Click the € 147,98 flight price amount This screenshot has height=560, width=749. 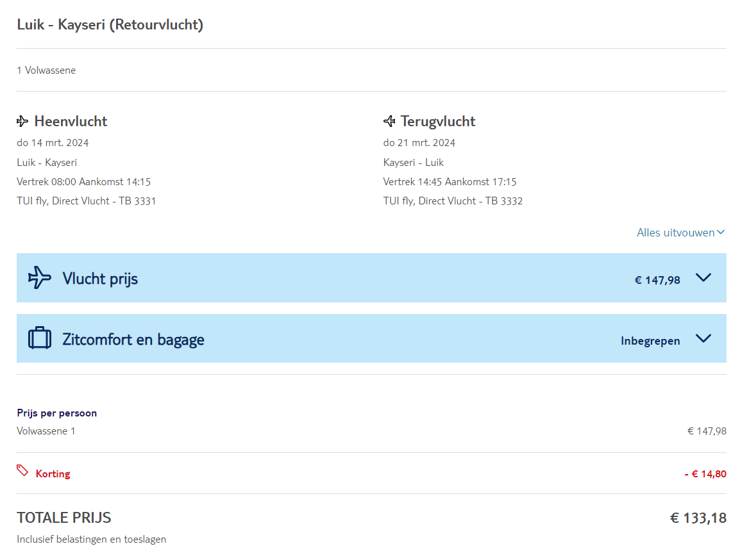point(657,280)
